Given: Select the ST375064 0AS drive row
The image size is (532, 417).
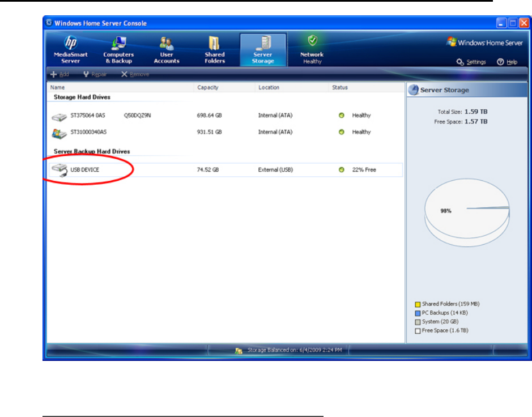Looking at the screenshot, I should [x=225, y=116].
